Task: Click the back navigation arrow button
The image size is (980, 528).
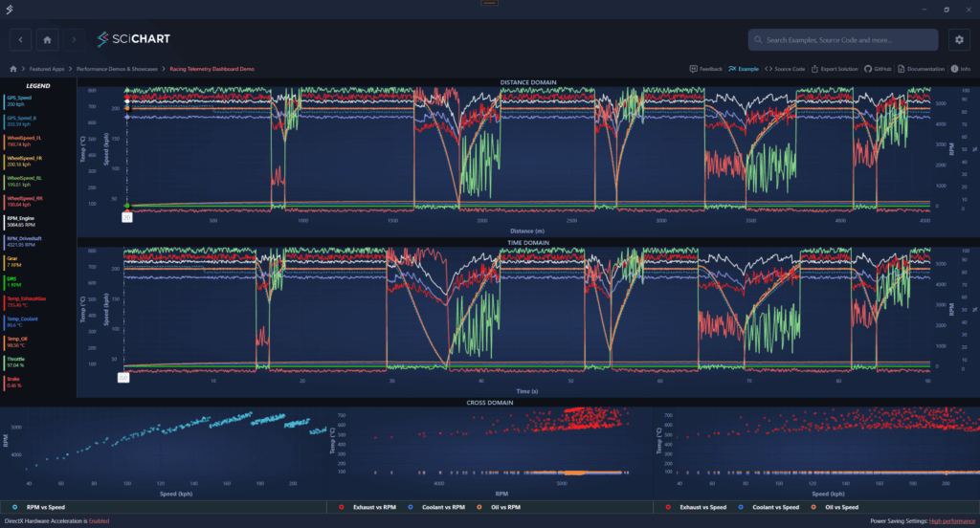Action: click(x=21, y=39)
